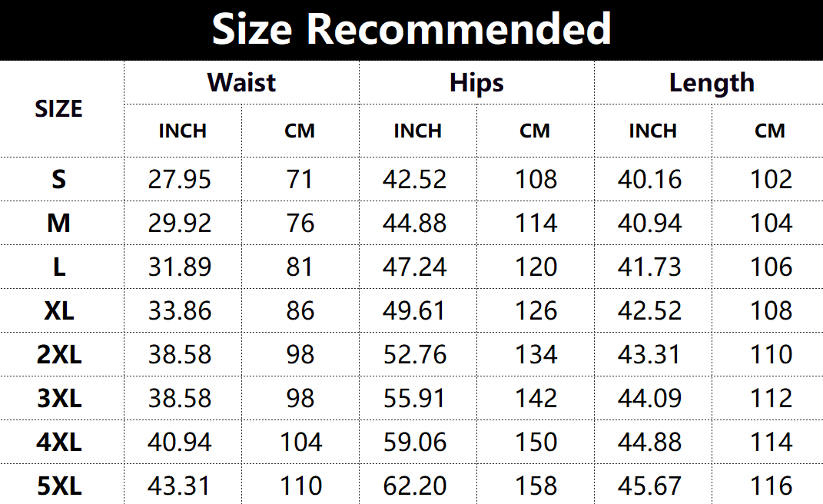
Task: Select the SIZE column header
Action: pyautogui.click(x=58, y=108)
